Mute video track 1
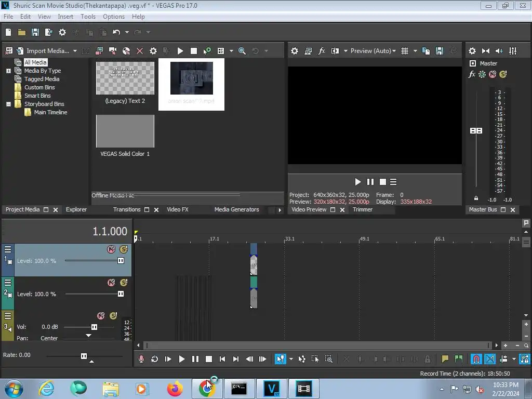The height and width of the screenshot is (399, 532). point(111,249)
